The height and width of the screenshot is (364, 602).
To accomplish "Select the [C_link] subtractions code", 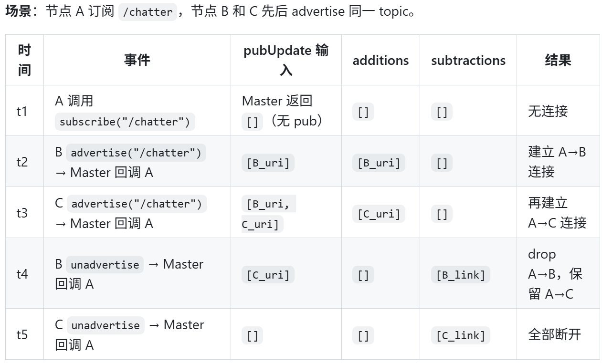I will point(460,335).
